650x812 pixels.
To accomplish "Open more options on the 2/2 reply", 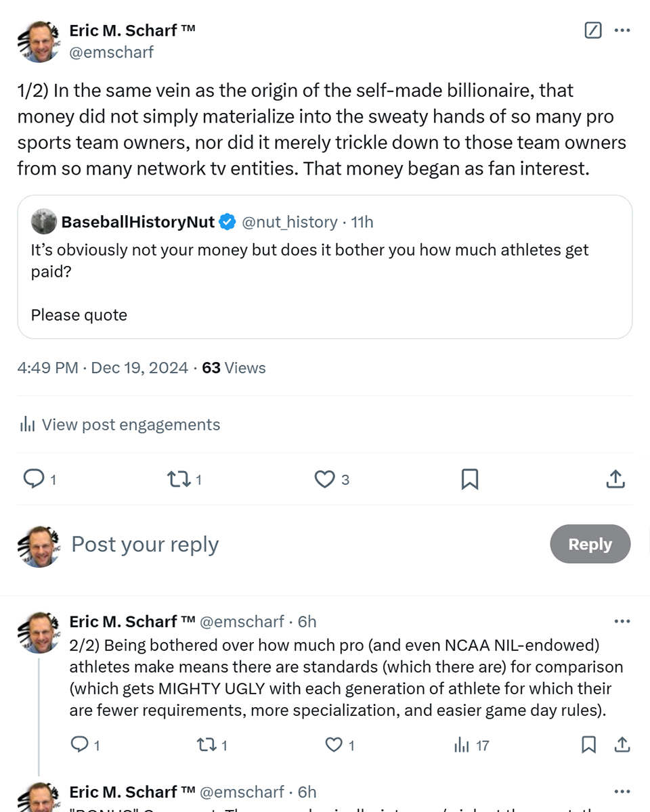I will click(622, 621).
